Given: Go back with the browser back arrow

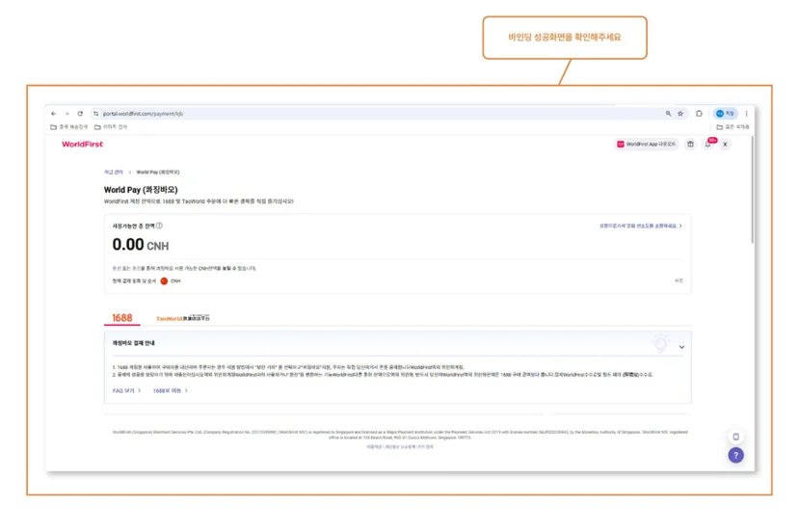Looking at the screenshot, I should [53, 114].
